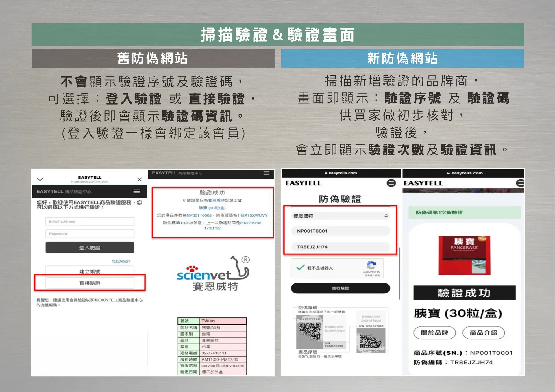The height and width of the screenshot is (392, 555).
Task: Focus the Password field
Action: [90, 234]
